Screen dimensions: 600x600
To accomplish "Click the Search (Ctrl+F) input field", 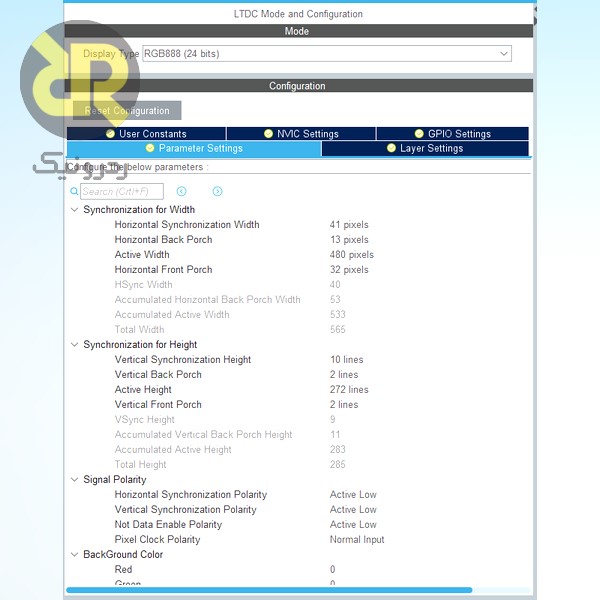I will tap(120, 191).
